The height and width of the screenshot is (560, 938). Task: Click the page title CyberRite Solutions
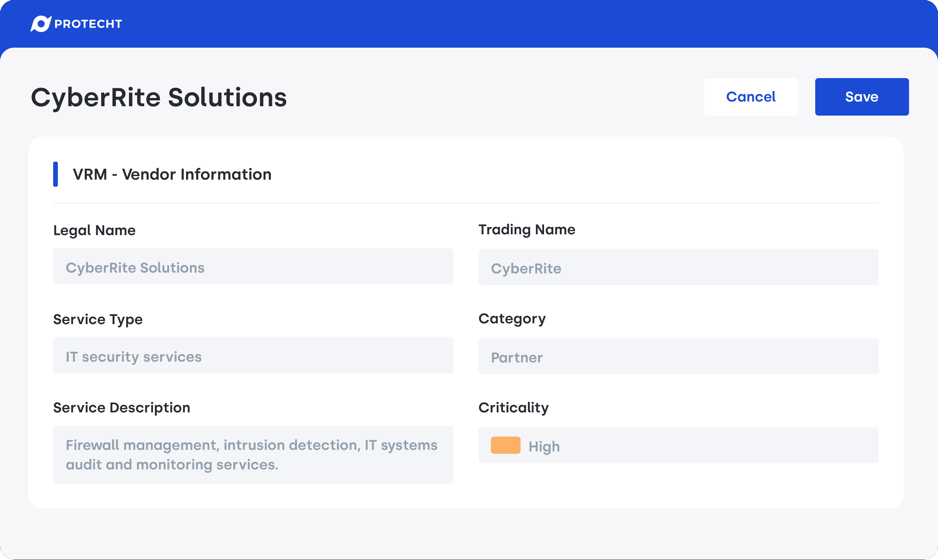159,98
